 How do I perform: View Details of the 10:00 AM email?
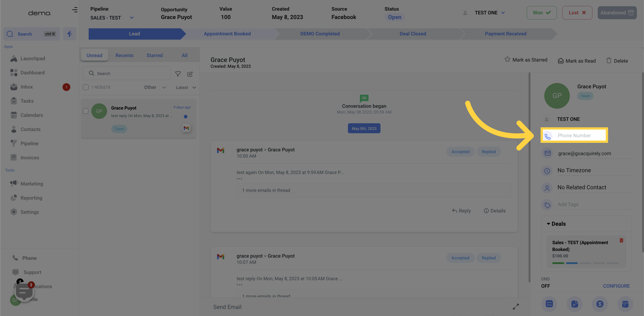tap(494, 211)
